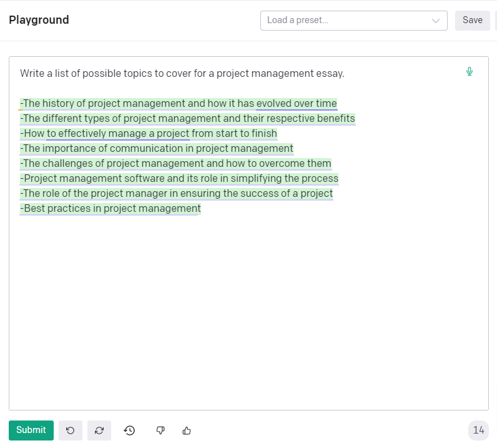Click the undo last completion icon

(x=71, y=431)
